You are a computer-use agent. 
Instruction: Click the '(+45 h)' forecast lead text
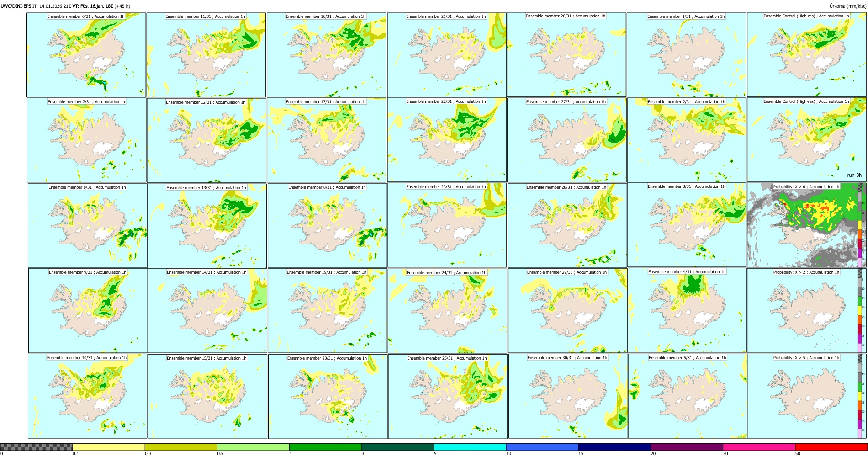tap(122, 6)
